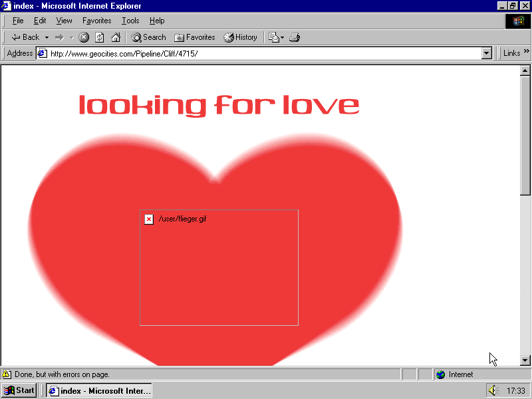Go to the Home page icon

click(116, 37)
